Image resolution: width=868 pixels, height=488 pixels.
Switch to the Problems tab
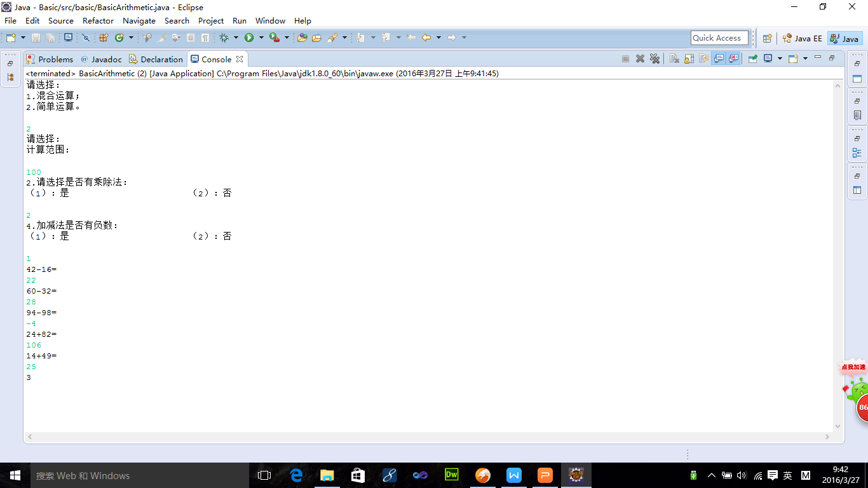pyautogui.click(x=50, y=59)
